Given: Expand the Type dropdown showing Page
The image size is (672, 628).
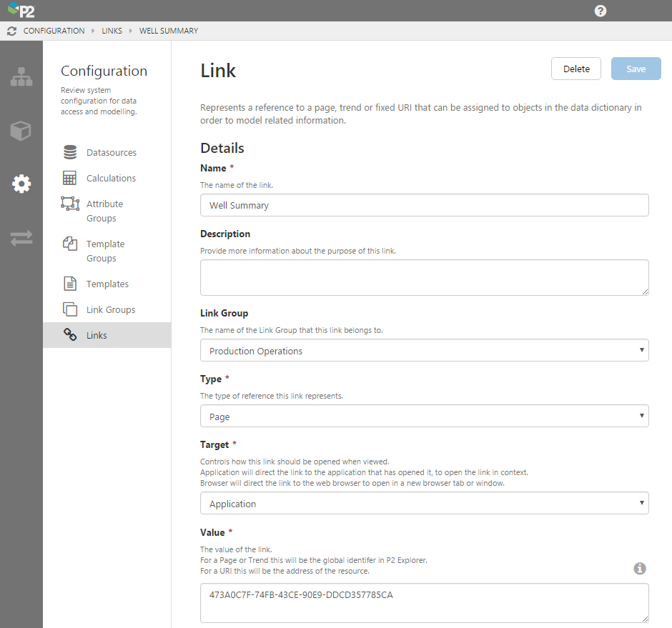Looking at the screenshot, I should click(x=424, y=417).
